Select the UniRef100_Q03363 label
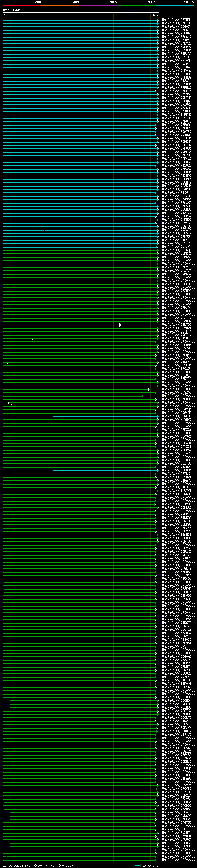This screenshot has width=197, height=868. [x=177, y=94]
